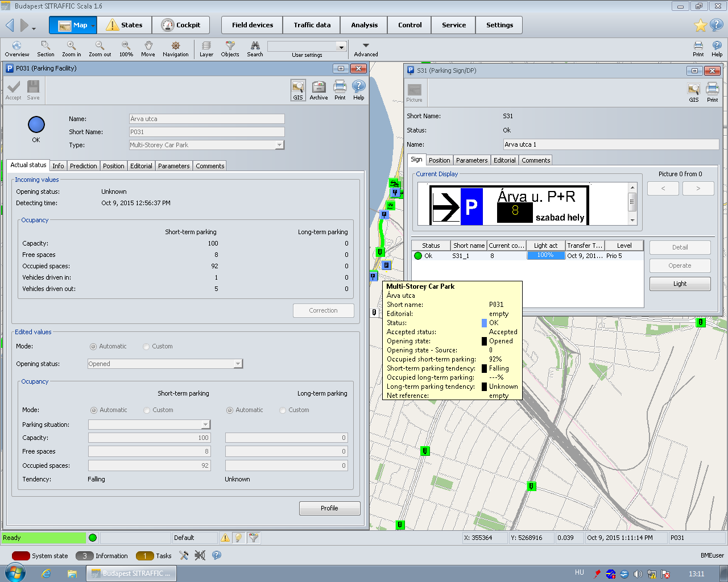Select Automatic mode under Edited values
Screen dimensions: 728x582
point(93,347)
